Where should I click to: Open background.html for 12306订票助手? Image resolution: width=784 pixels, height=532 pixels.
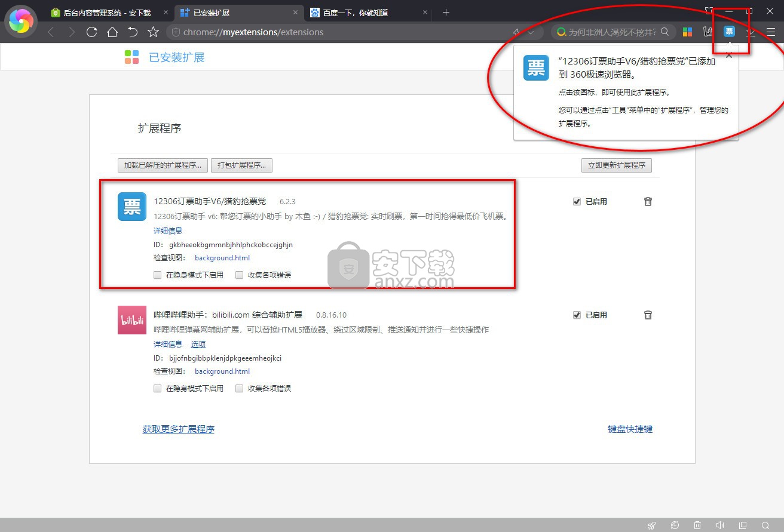pyautogui.click(x=222, y=258)
